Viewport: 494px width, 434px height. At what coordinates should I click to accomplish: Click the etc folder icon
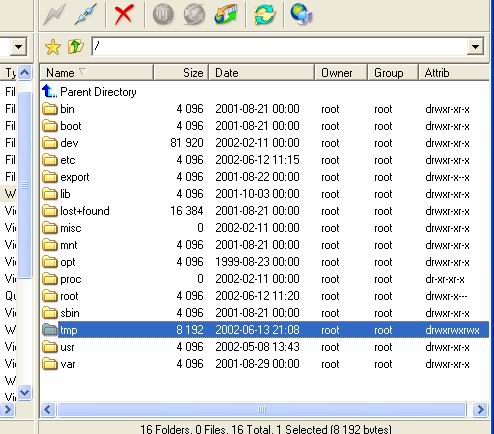pos(50,160)
